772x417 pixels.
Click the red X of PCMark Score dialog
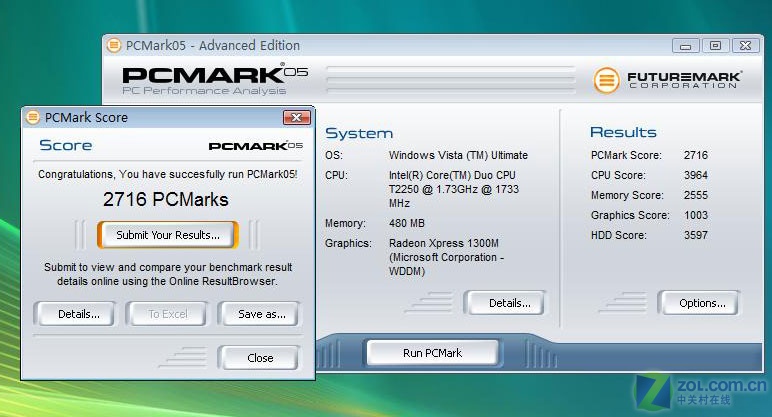point(296,117)
